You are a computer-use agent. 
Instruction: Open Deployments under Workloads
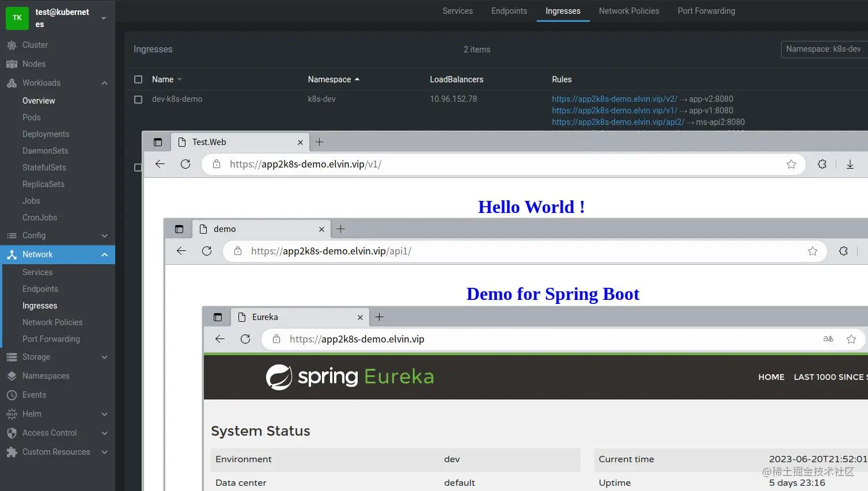pyautogui.click(x=46, y=134)
